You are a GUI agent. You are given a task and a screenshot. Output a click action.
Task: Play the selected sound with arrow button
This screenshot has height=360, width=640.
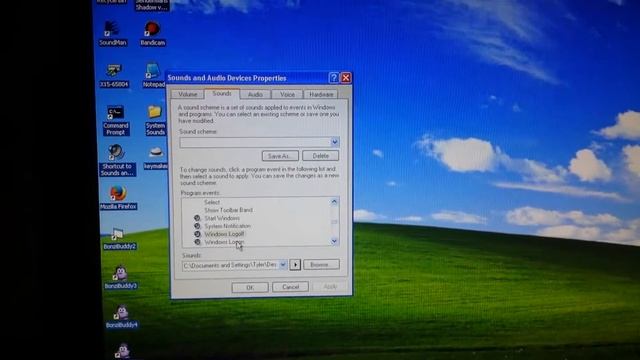[295, 264]
